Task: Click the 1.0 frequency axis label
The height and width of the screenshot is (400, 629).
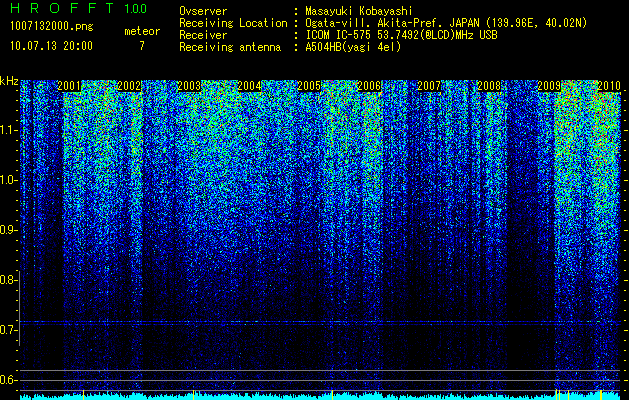Action: [8, 180]
